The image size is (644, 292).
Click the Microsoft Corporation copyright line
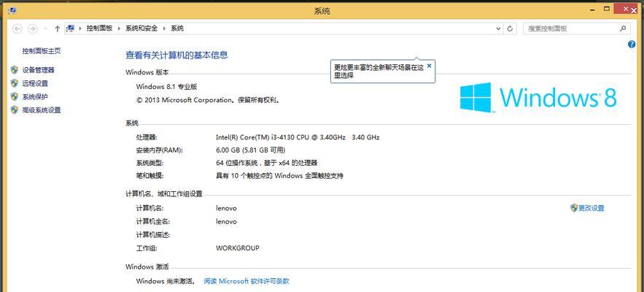click(209, 100)
